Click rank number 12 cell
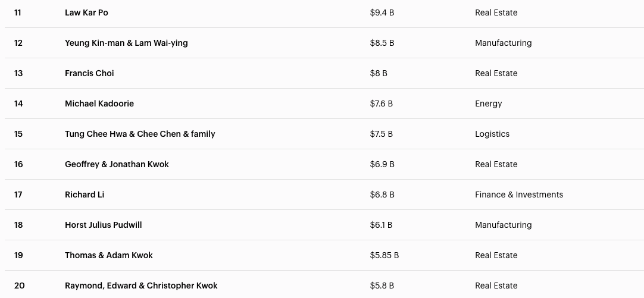Screen dimensions: 644x298 (18, 43)
